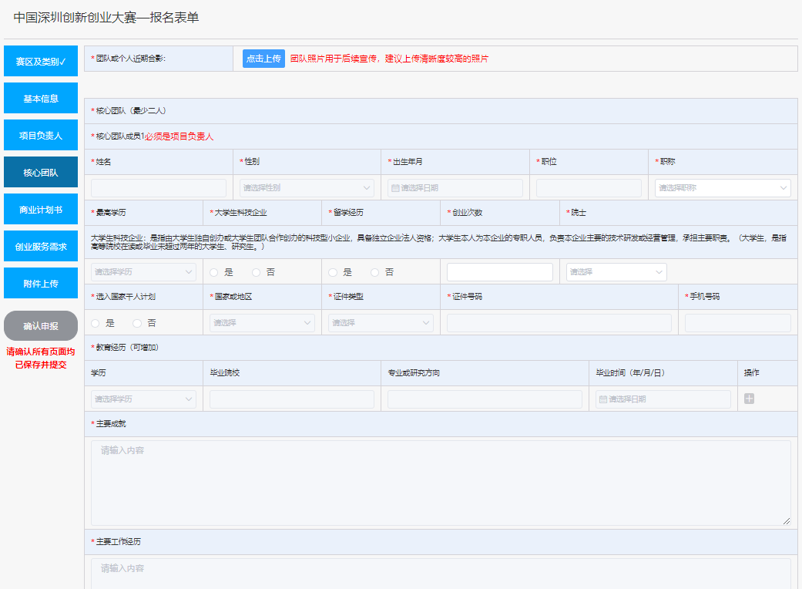Select 否 for 选入国家千人计划
Viewport: 802px width, 589px height.
pyautogui.click(x=137, y=323)
